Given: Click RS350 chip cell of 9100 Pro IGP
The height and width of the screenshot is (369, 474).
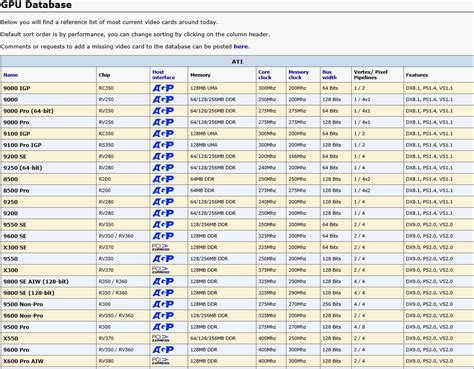Looking at the screenshot, I should [106, 145].
